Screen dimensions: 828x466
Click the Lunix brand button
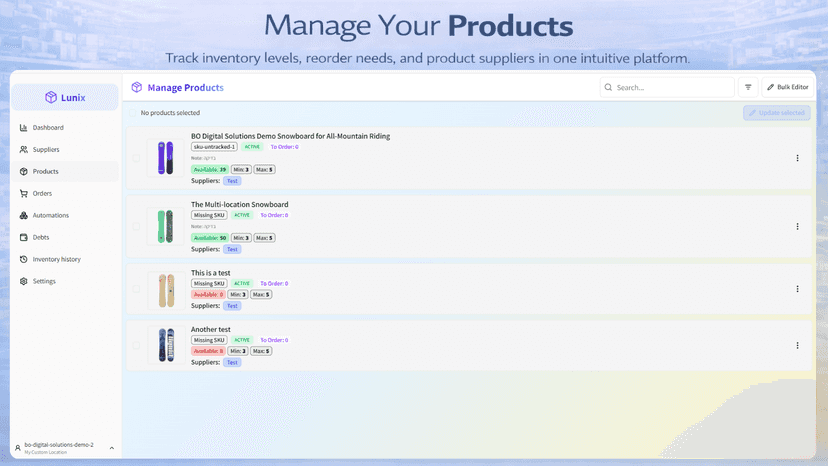coord(65,97)
